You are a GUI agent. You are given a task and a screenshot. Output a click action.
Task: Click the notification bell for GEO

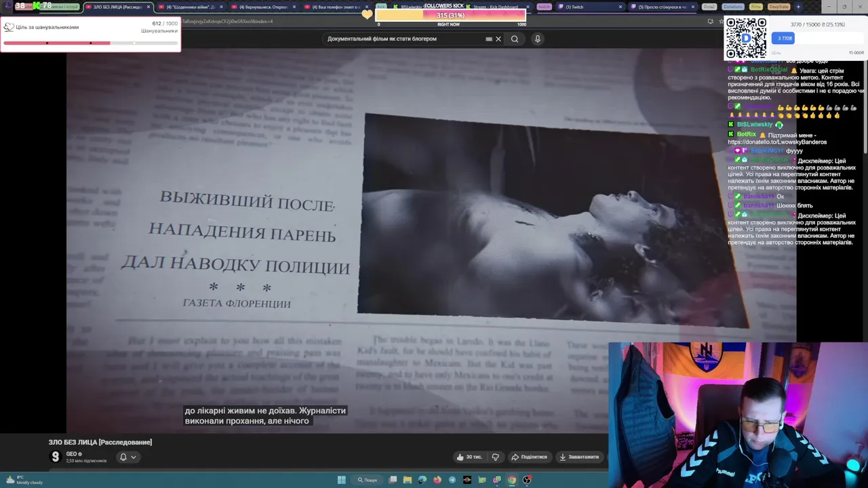123,457
